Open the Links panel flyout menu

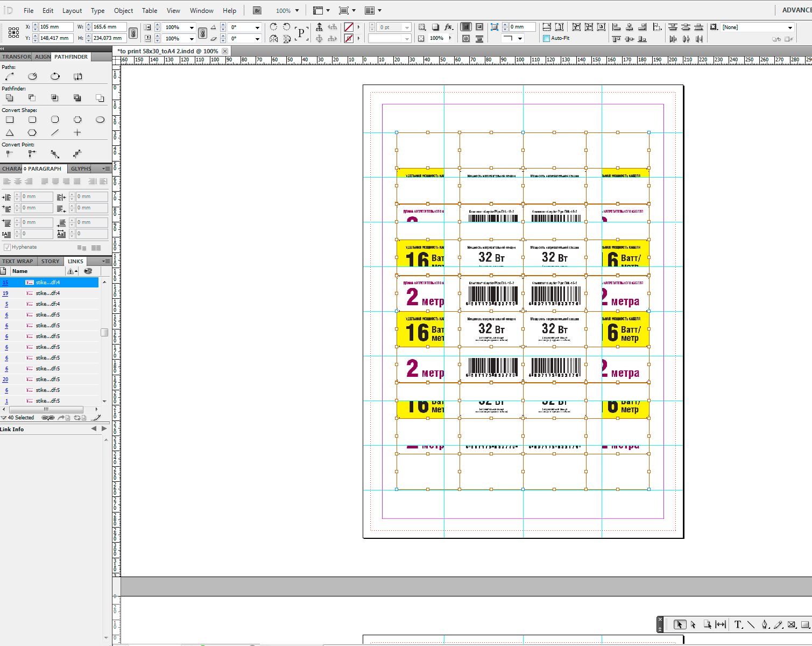tap(106, 261)
